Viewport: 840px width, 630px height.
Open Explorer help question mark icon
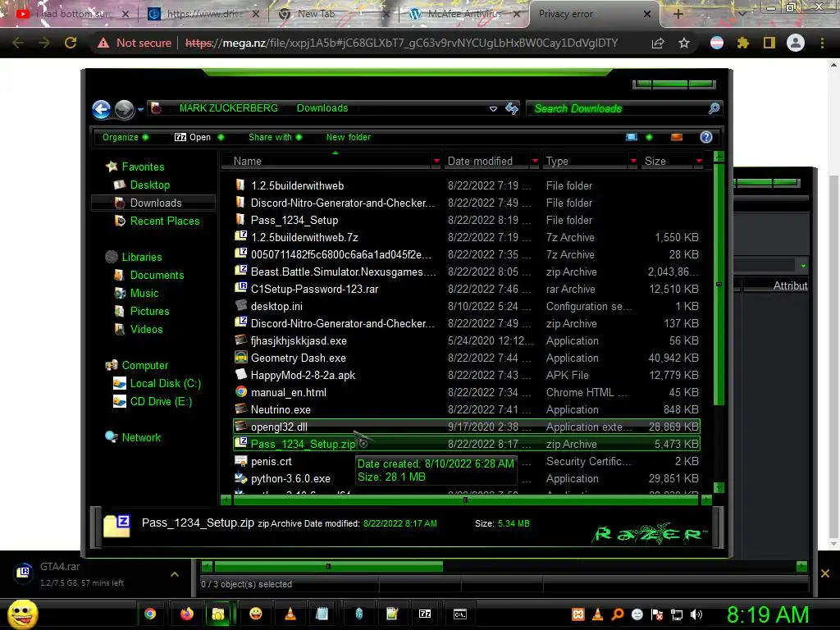(706, 137)
